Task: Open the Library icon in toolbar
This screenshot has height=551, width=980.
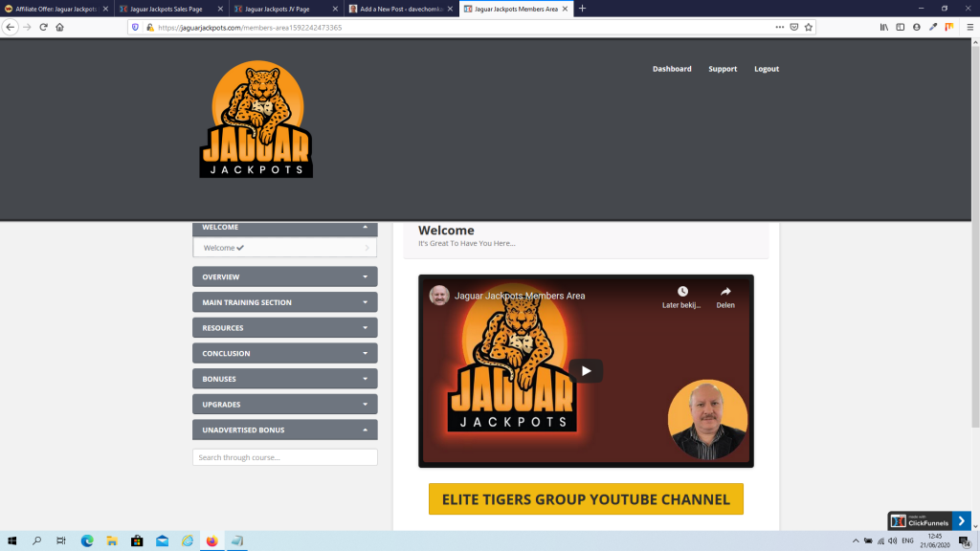Action: [883, 28]
